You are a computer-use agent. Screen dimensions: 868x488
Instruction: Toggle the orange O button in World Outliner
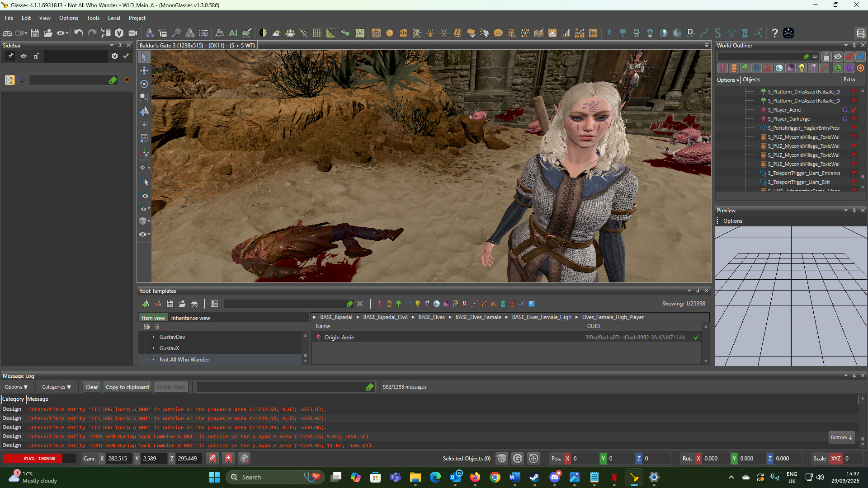(860, 68)
